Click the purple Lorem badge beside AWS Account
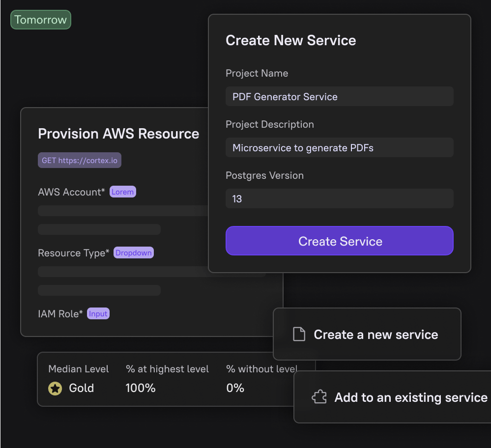This screenshot has width=491, height=448. pyautogui.click(x=122, y=192)
